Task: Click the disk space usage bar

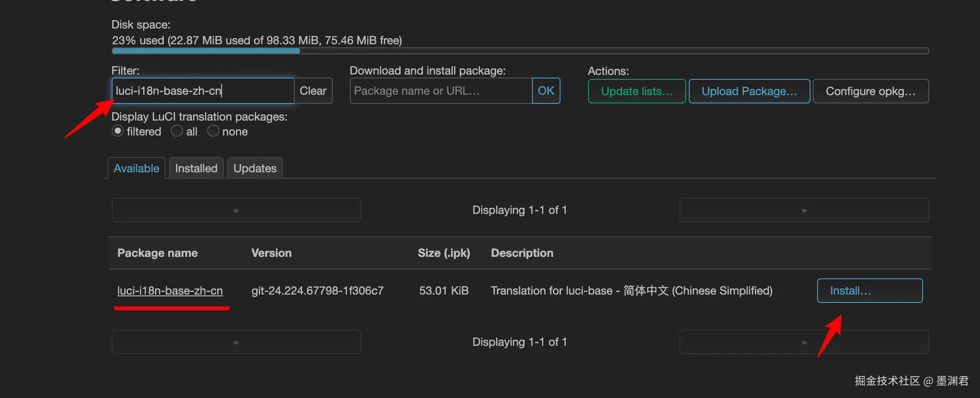Action: tap(520, 51)
